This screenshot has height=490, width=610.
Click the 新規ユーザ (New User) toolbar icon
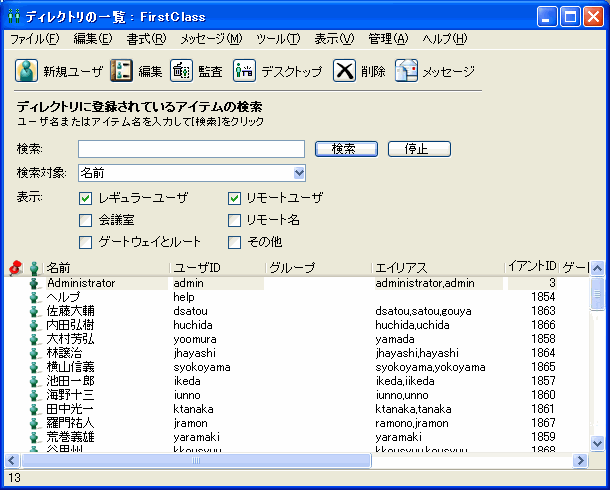pyautogui.click(x=26, y=71)
